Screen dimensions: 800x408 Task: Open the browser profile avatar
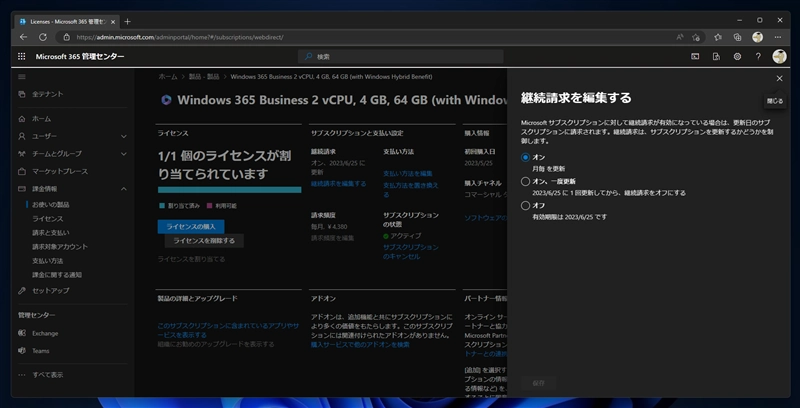click(x=758, y=37)
